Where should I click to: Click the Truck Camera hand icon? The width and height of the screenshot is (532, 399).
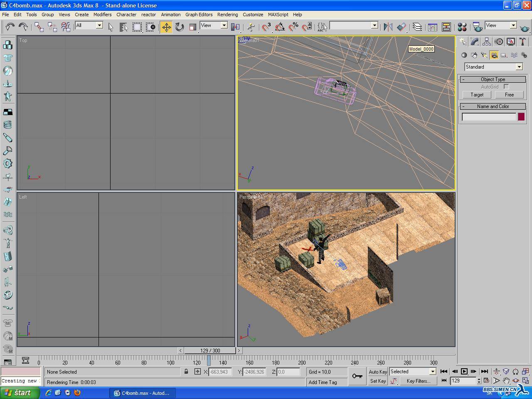[x=506, y=380]
